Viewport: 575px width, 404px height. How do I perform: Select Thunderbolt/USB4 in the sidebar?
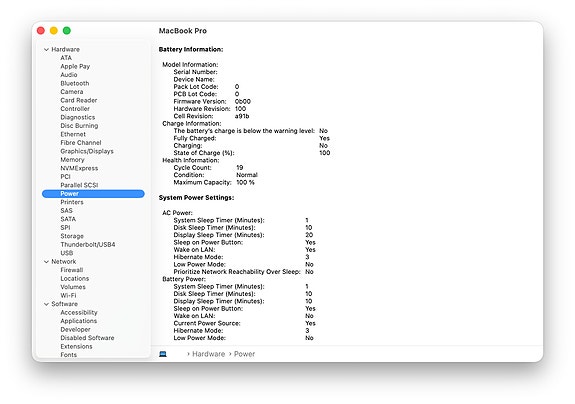point(88,245)
